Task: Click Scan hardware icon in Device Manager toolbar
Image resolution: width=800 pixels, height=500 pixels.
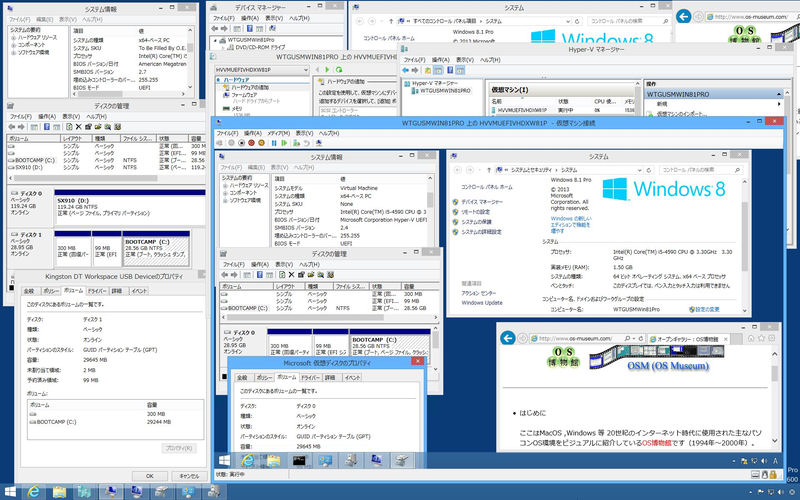Action: 272,29
